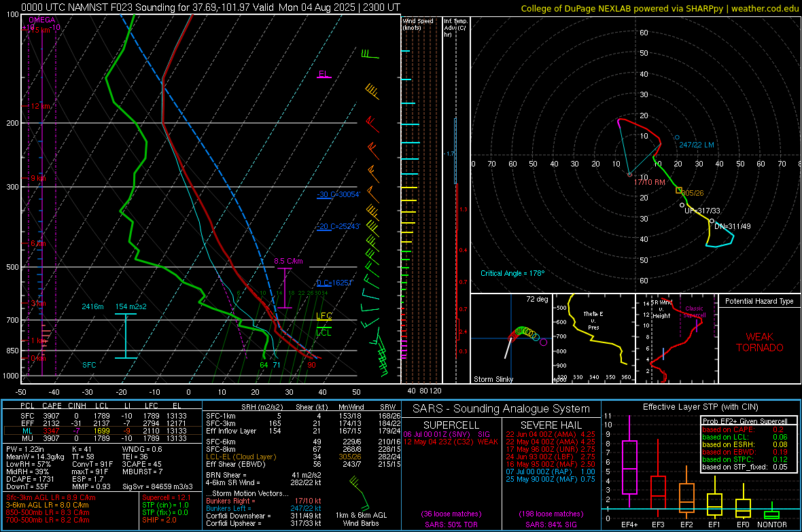This screenshot has width=802, height=532.
Task: Click the 247/22 LM hodograph label
Action: [697, 145]
